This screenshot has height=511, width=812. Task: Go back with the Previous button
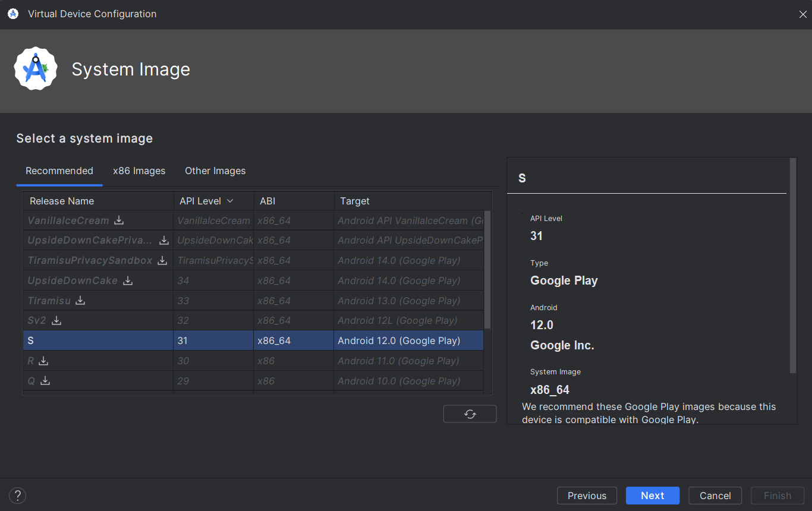tap(587, 496)
